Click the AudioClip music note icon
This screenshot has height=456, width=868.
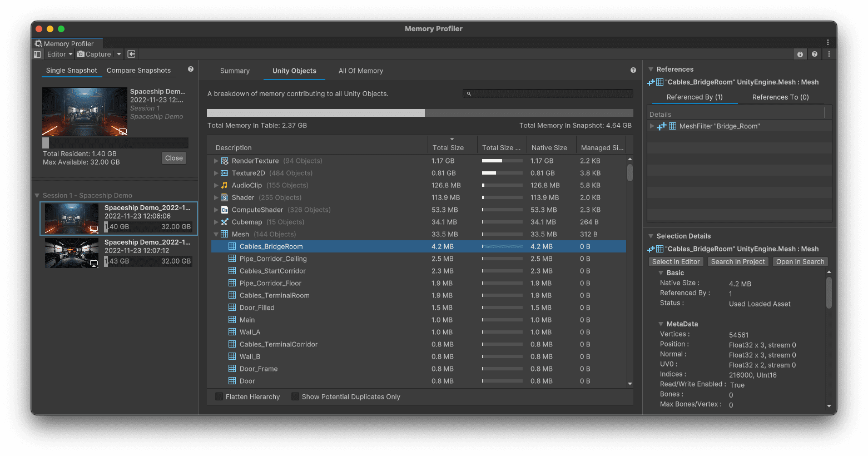pyautogui.click(x=225, y=185)
